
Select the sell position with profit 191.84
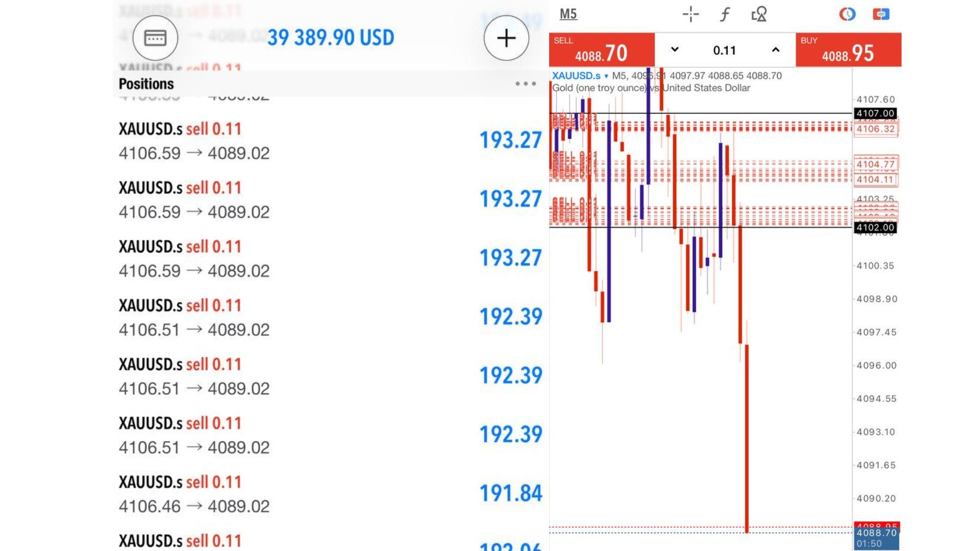tap(330, 493)
